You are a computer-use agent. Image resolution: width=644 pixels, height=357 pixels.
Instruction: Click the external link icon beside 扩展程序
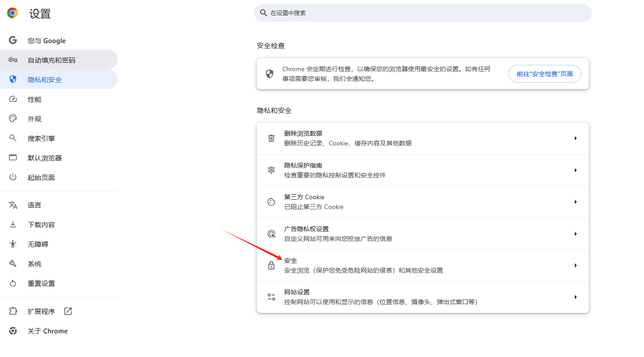[x=68, y=311]
